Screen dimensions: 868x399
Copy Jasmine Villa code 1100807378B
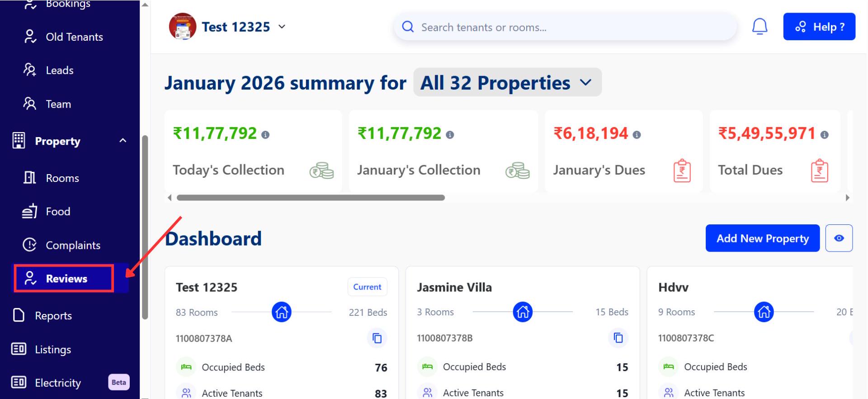pos(618,338)
